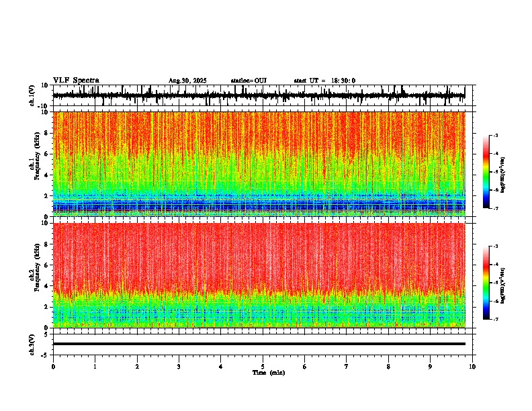Click the "-7" label on ch.1 color bar
Viewport: 532px width, 411px height.
click(495, 208)
